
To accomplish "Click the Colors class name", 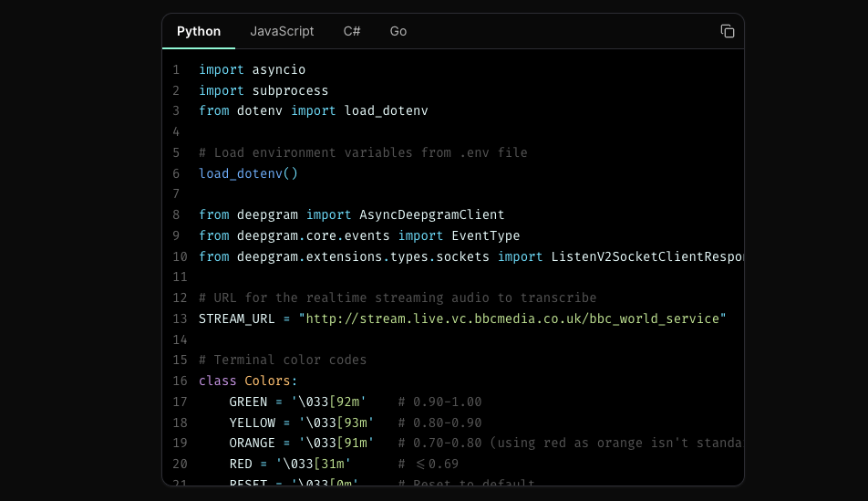I will (x=267, y=381).
